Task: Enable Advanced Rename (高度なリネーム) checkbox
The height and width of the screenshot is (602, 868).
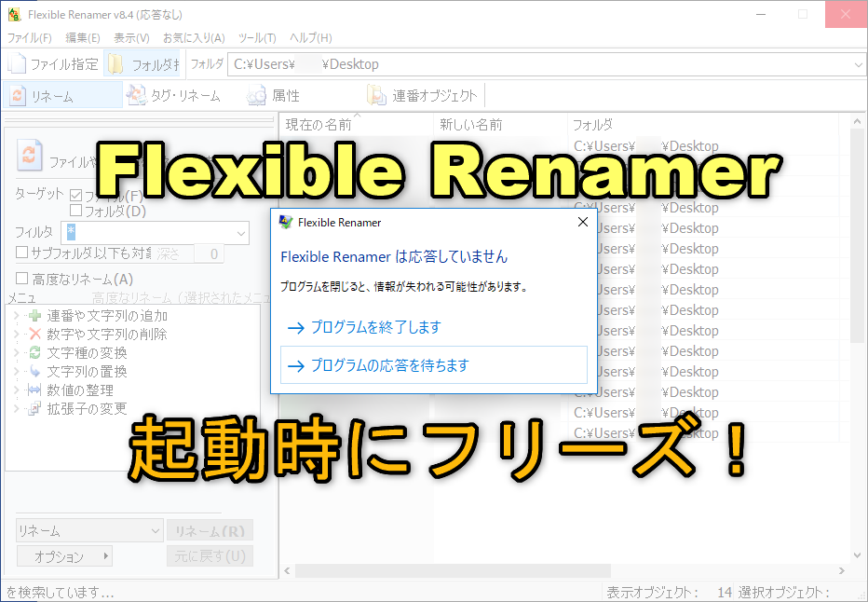Action: (x=22, y=279)
